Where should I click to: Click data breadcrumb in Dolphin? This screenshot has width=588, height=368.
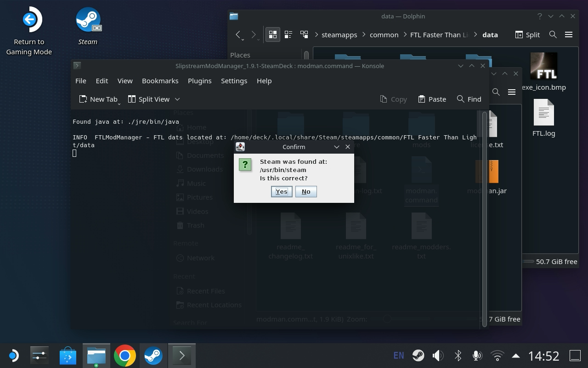(x=490, y=34)
